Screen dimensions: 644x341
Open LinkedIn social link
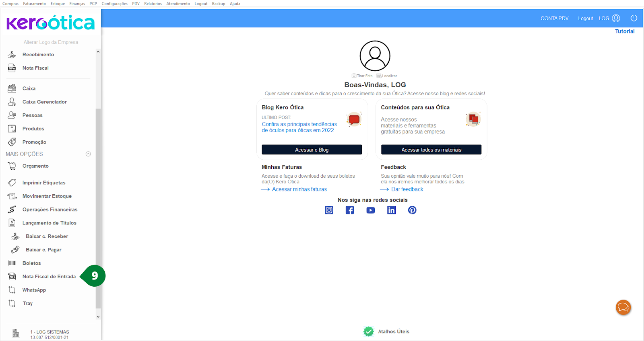(391, 210)
